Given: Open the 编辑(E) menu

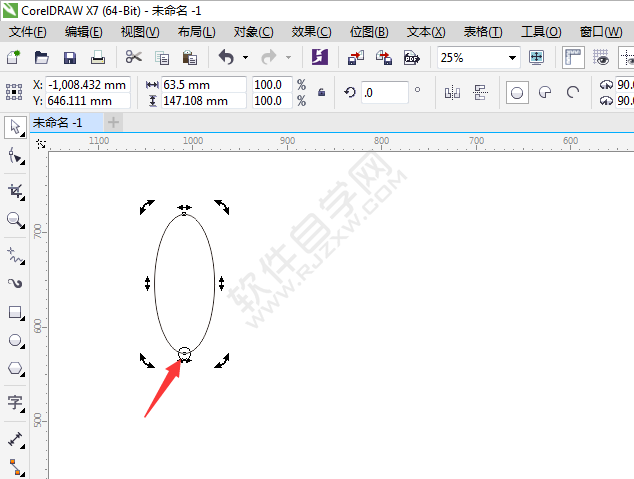Looking at the screenshot, I should (84, 32).
